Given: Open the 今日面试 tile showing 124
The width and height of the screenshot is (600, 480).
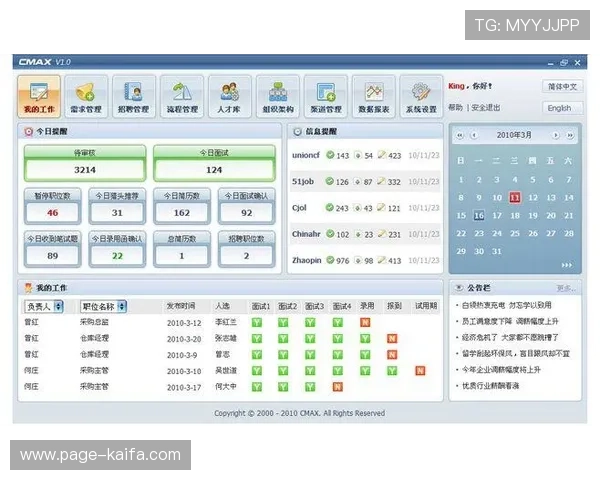Looking at the screenshot, I should tap(214, 163).
